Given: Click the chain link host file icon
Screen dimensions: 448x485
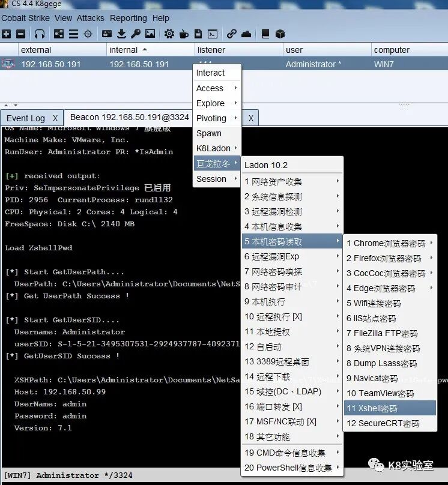Looking at the screenshot, I should pyautogui.click(x=231, y=34).
